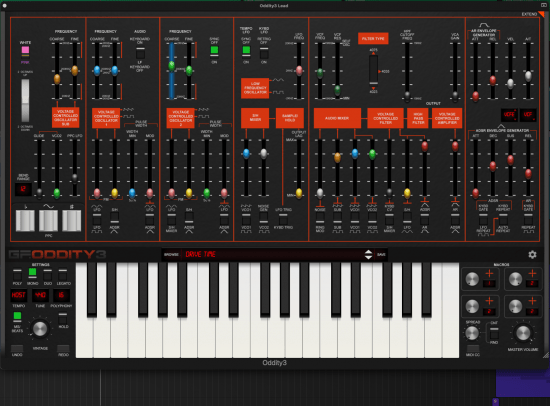
Task: Click the Spread knob
Action: pos(472,333)
